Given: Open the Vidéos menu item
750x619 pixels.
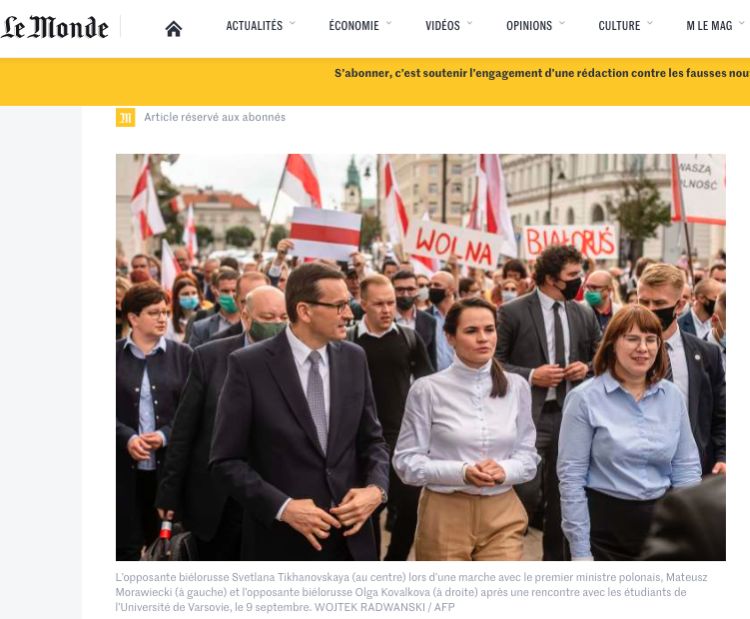Looking at the screenshot, I should pyautogui.click(x=442, y=26).
